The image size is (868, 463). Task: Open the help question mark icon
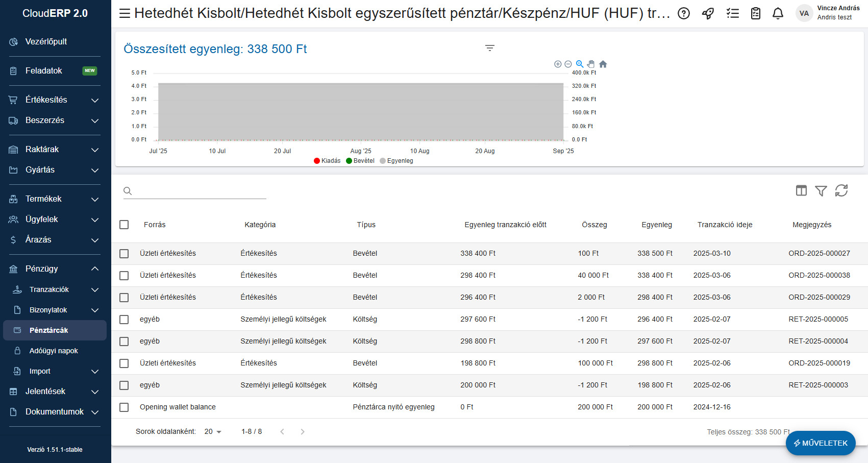[683, 14]
